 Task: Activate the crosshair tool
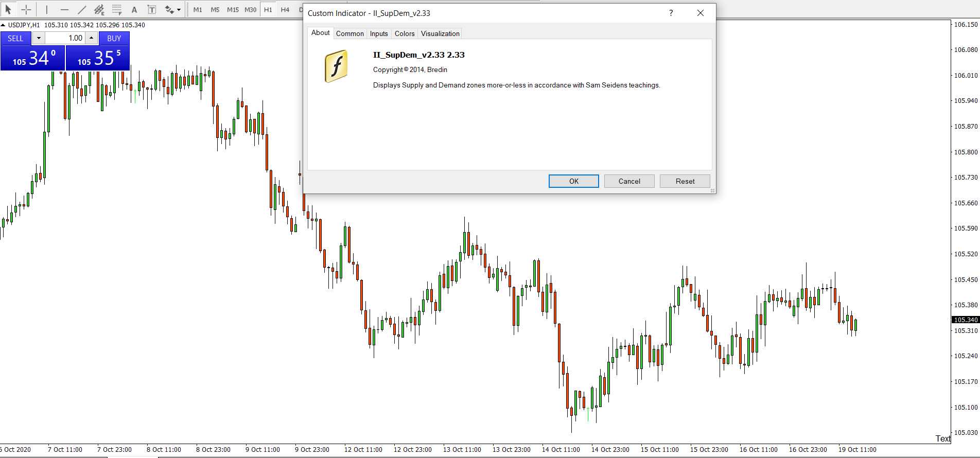click(x=26, y=9)
